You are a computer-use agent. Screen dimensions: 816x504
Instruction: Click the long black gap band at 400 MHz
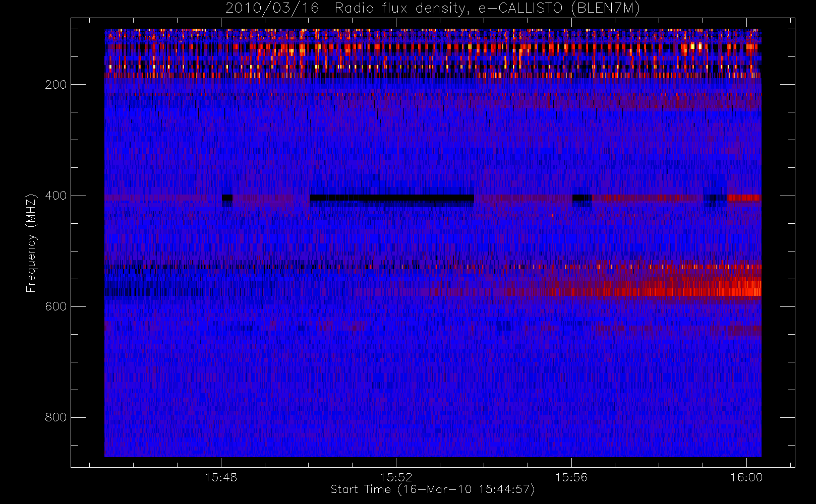392,198
